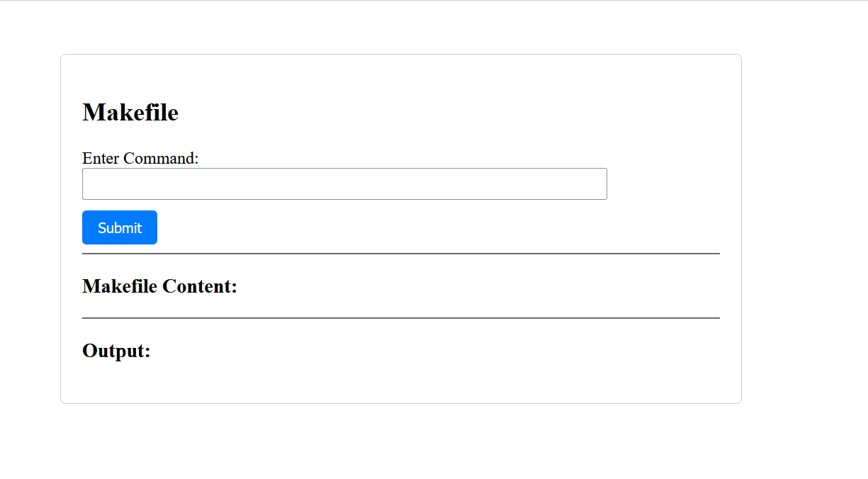This screenshot has height=479, width=868.
Task: Click the Output section heading
Action: click(x=116, y=351)
